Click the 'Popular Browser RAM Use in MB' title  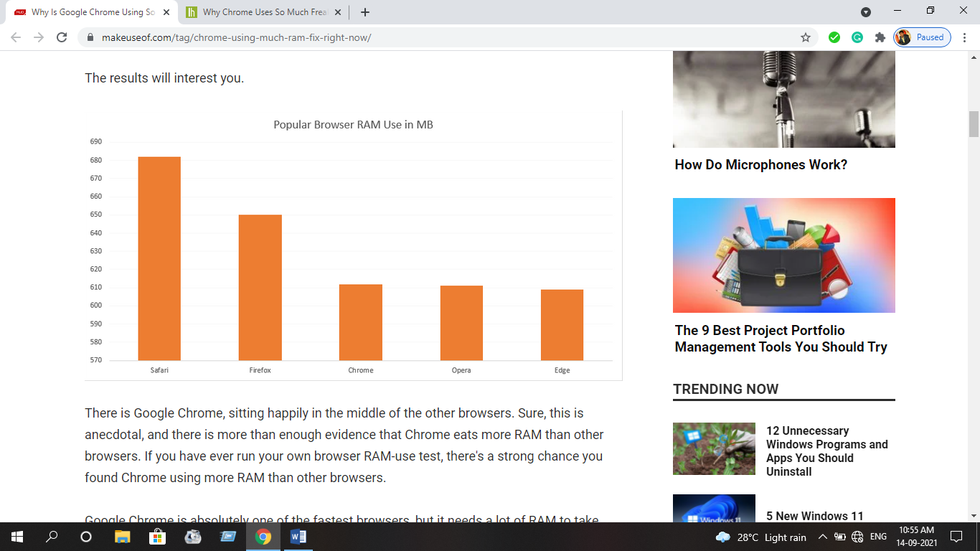(353, 125)
